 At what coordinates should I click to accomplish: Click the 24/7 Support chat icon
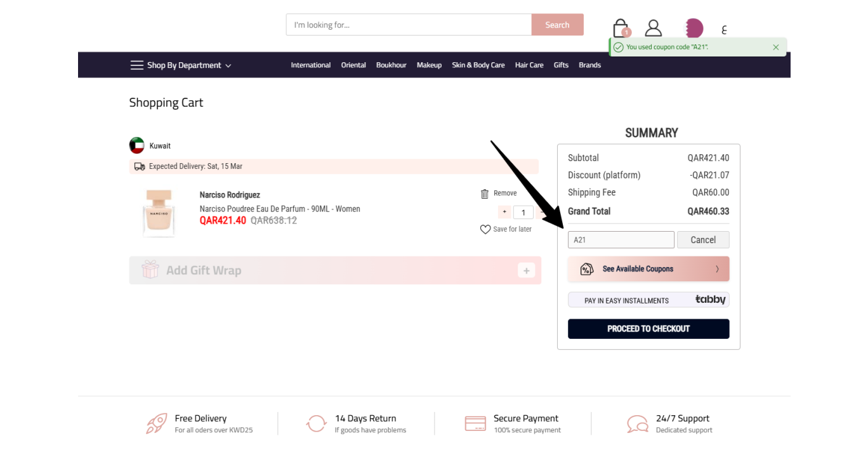638,423
